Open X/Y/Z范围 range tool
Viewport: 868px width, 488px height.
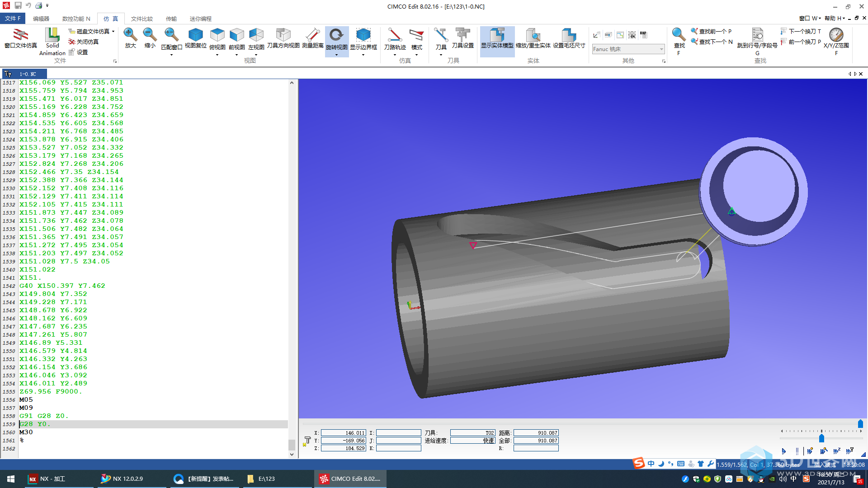(x=836, y=41)
